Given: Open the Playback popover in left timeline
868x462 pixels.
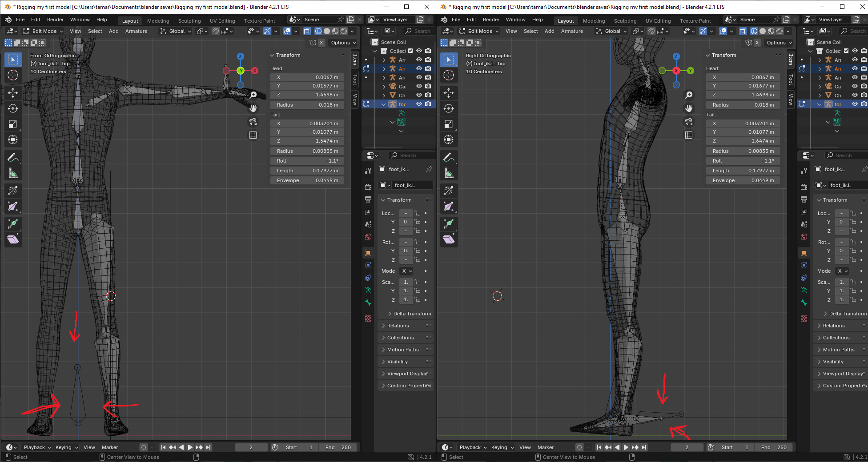Looking at the screenshot, I should [37, 447].
